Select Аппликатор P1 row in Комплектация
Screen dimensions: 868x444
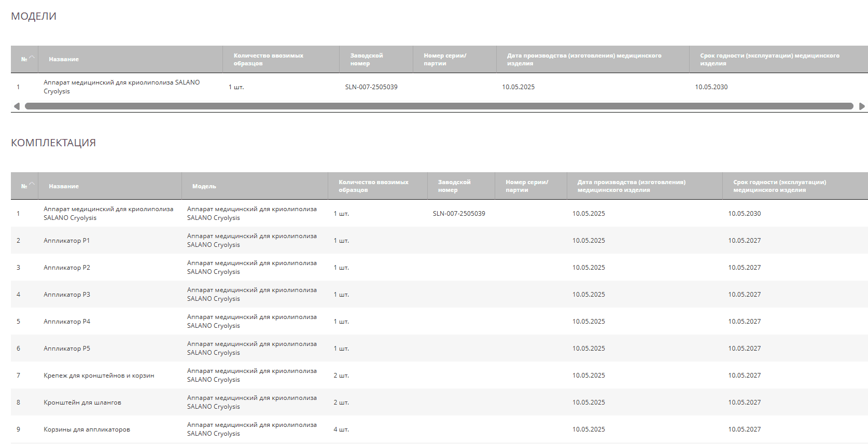tap(67, 241)
